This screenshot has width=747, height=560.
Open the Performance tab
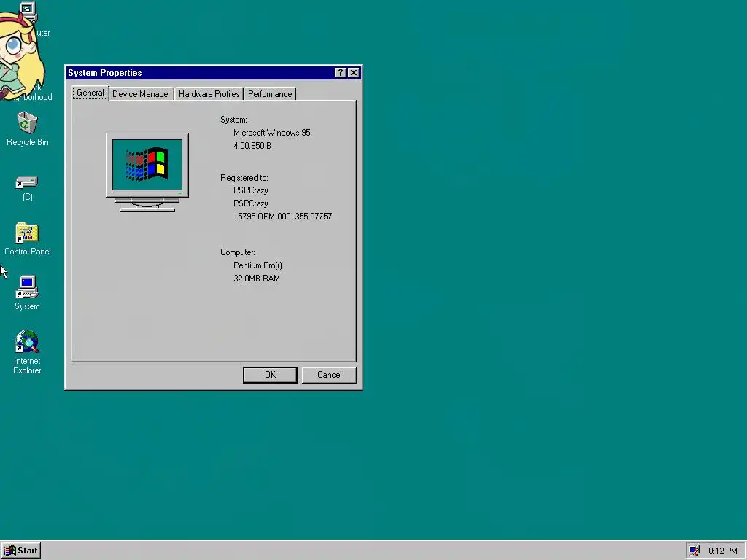(270, 94)
